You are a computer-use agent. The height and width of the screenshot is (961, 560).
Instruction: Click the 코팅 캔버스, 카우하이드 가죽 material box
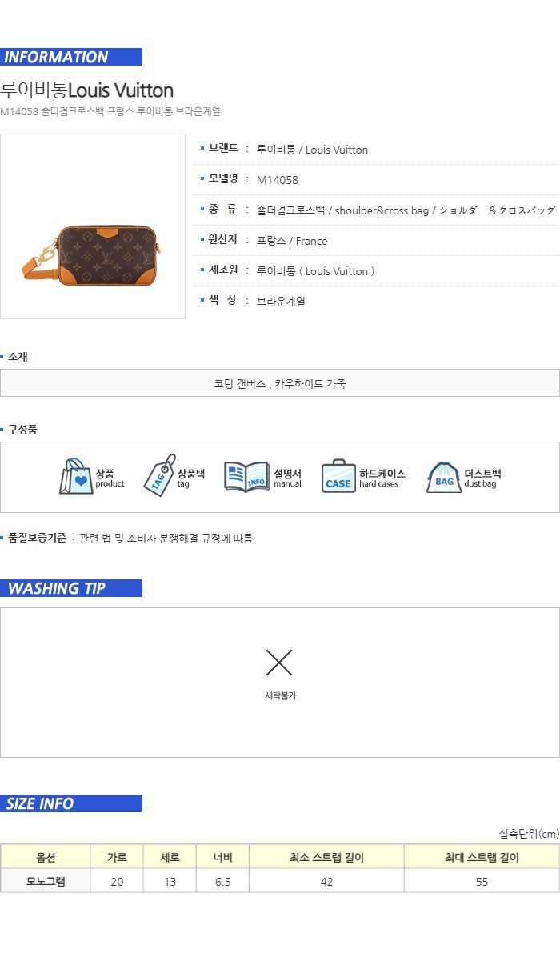pos(280,383)
